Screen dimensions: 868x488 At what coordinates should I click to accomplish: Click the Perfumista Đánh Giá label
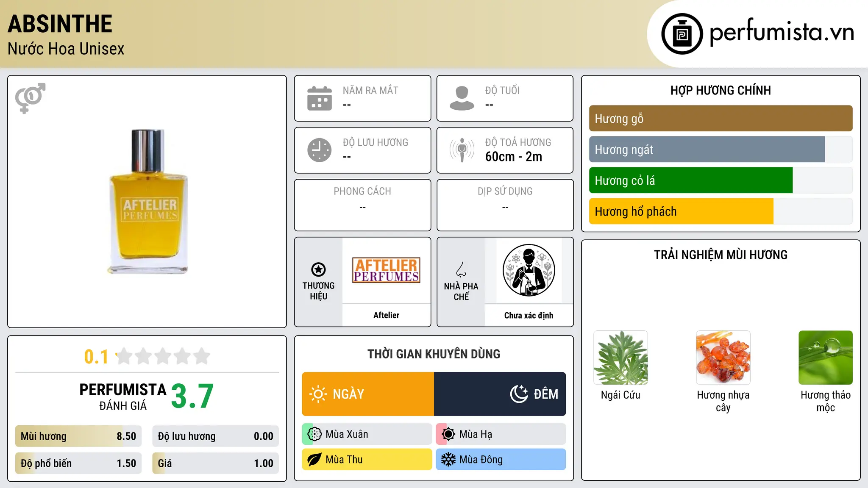pyautogui.click(x=123, y=397)
